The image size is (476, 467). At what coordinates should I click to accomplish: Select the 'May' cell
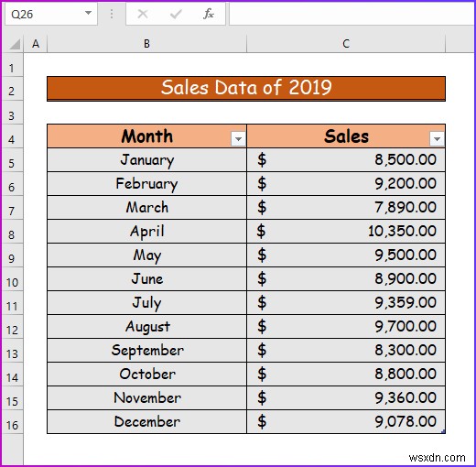(x=146, y=255)
